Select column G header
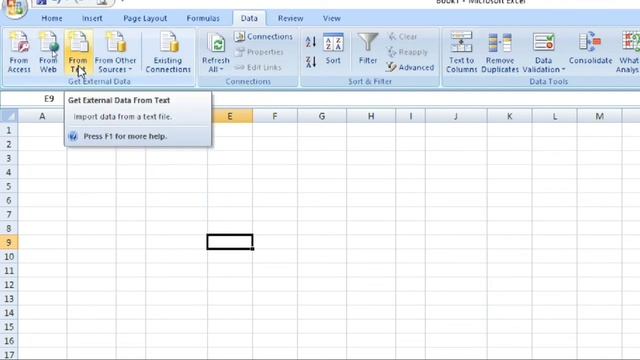The height and width of the screenshot is (360, 640). [322, 116]
